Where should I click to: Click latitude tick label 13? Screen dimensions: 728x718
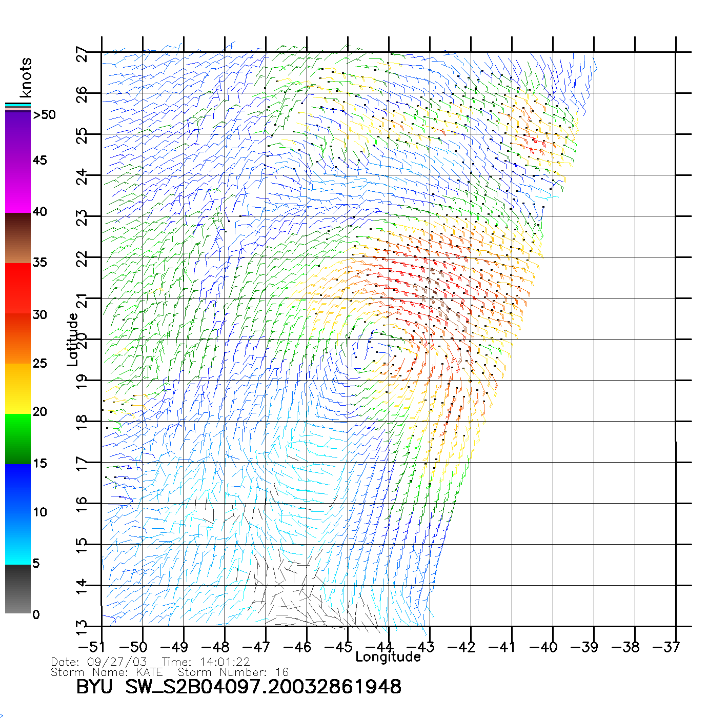82,627
